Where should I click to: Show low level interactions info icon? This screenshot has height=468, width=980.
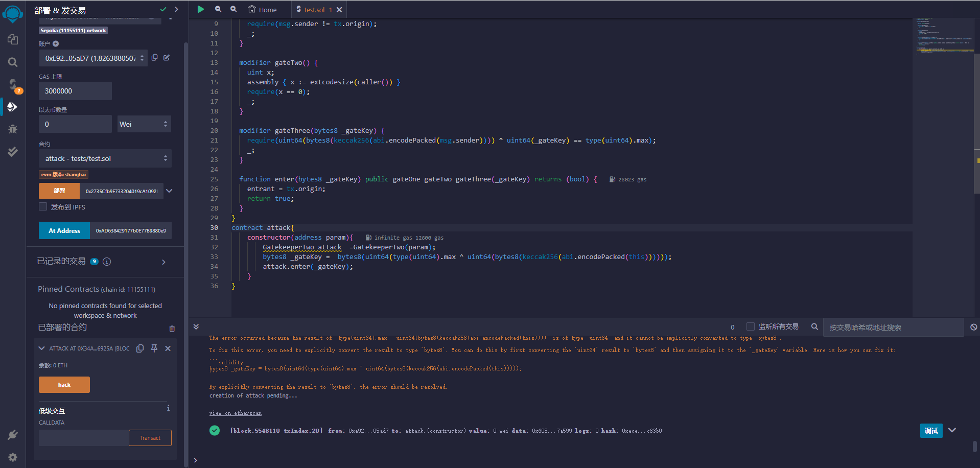point(168,408)
